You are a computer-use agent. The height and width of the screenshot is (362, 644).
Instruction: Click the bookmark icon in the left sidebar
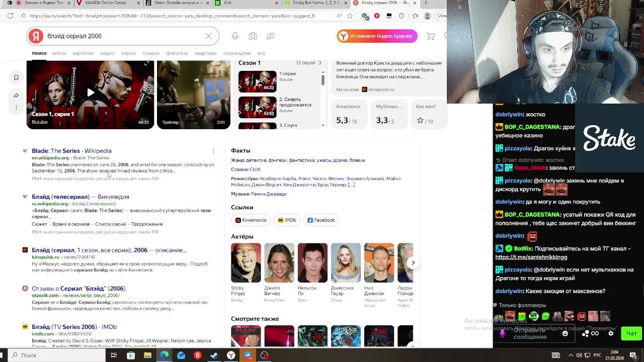[x=16, y=77]
